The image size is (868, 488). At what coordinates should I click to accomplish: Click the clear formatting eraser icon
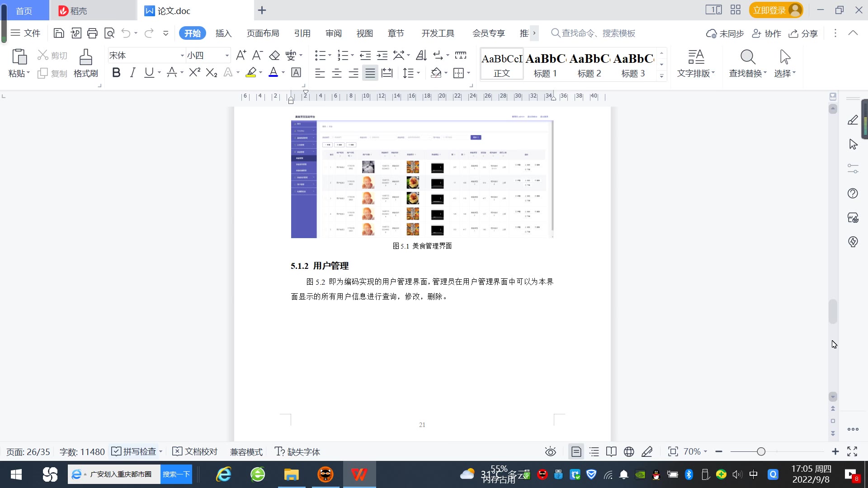tap(274, 56)
